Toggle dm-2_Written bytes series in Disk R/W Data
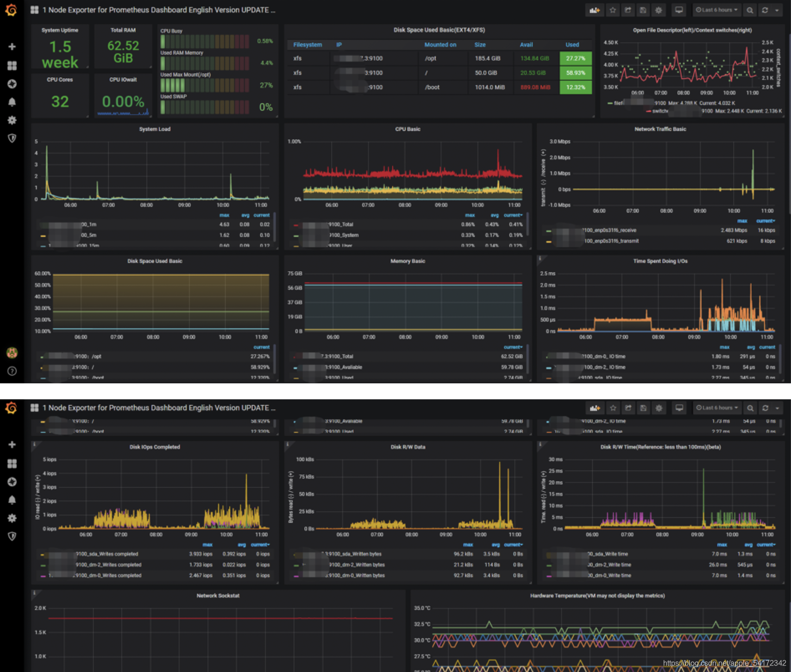Screen dimensions: 791x672 pyautogui.click(x=356, y=565)
